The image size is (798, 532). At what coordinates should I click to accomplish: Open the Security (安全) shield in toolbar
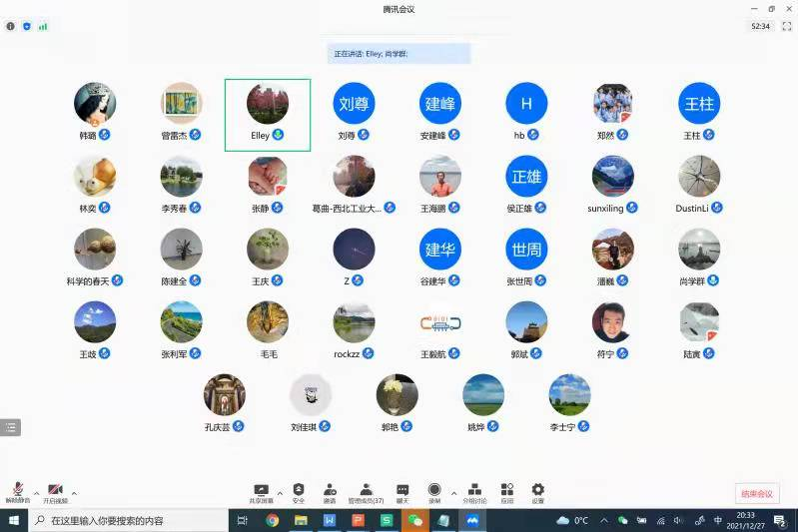click(x=298, y=491)
